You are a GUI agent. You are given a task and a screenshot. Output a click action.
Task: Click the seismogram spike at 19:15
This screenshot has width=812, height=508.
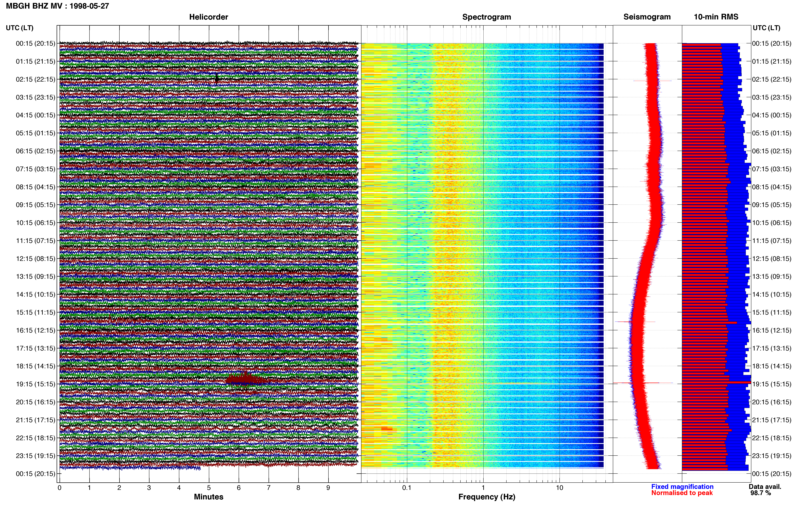pos(643,383)
